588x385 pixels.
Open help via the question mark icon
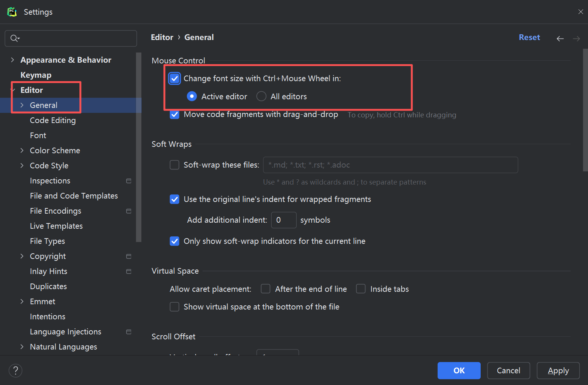(x=15, y=370)
